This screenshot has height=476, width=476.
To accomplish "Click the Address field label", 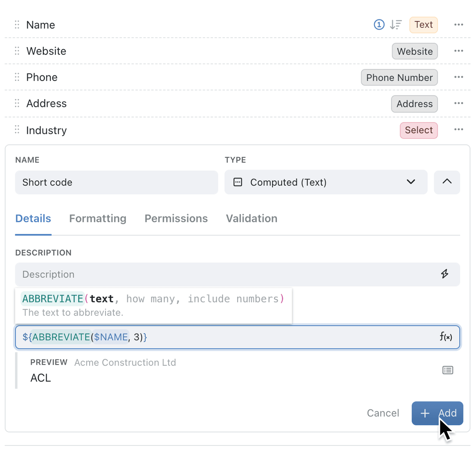I will tap(46, 103).
